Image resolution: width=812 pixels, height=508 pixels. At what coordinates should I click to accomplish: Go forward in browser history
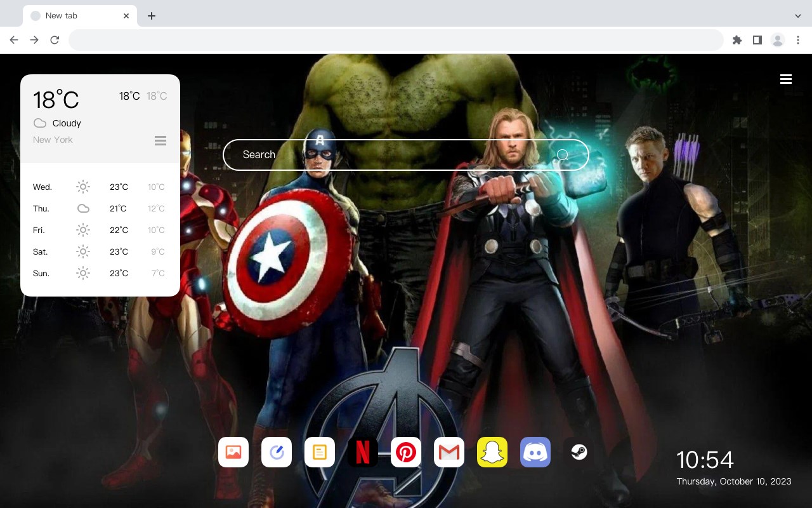(34, 40)
